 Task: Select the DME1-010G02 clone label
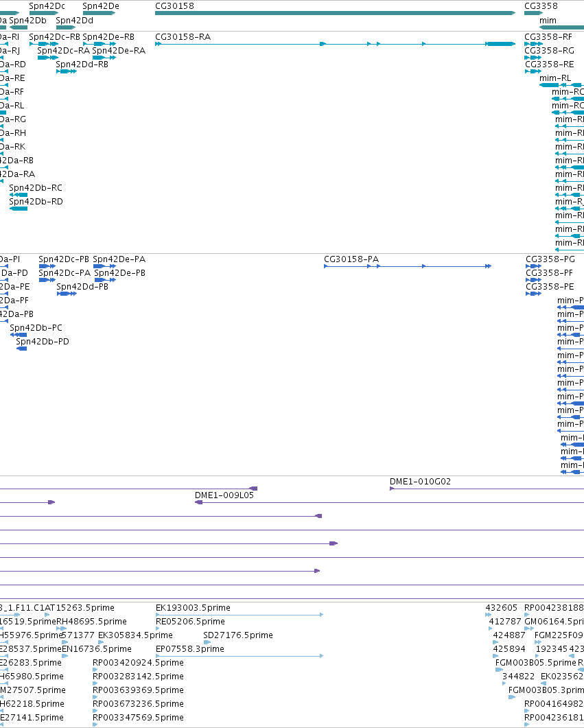point(420,482)
